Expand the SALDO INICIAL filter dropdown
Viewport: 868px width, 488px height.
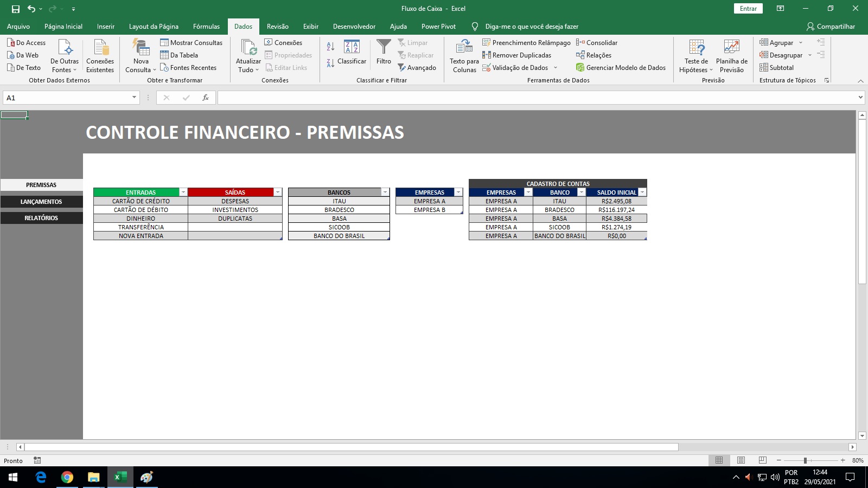click(642, 192)
